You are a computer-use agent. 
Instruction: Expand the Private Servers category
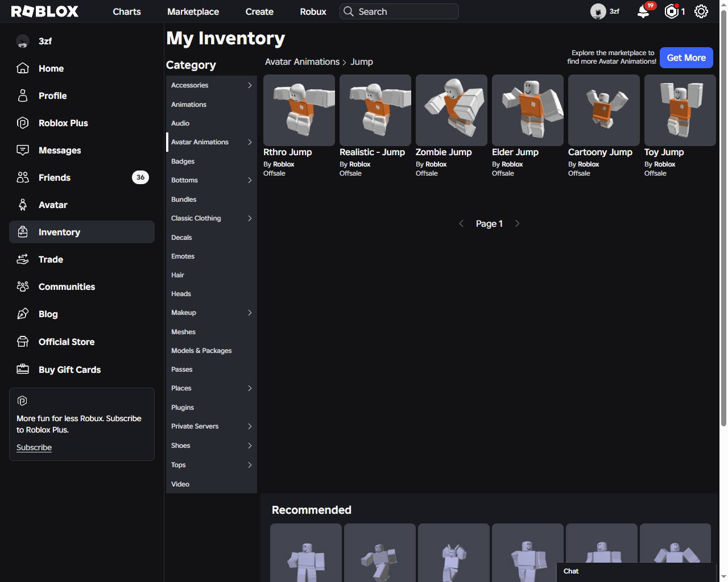[250, 426]
